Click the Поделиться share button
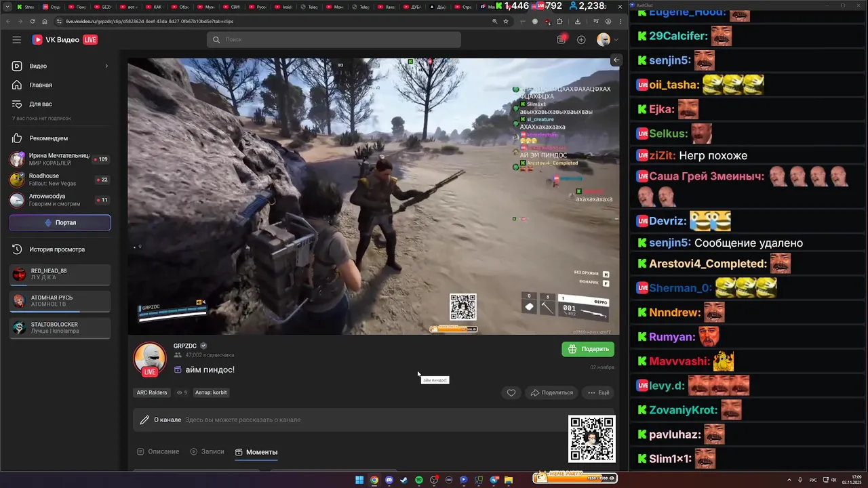 [x=552, y=392]
